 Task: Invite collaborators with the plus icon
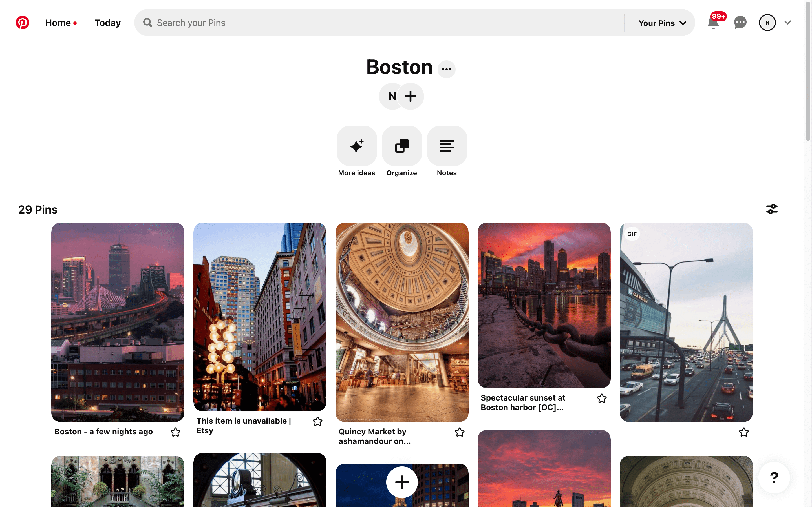410,96
